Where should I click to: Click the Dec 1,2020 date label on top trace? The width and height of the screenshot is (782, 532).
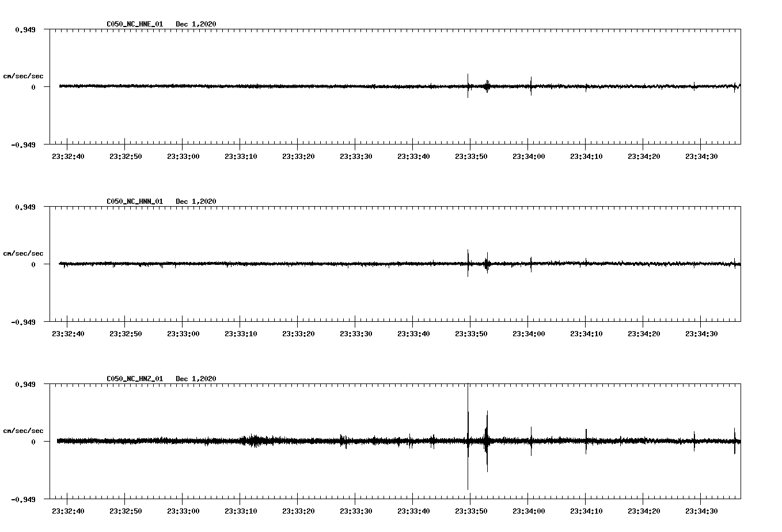(196, 24)
